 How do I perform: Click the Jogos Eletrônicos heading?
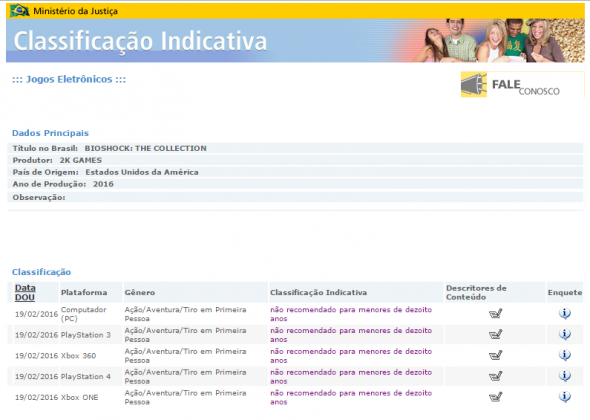(x=69, y=79)
